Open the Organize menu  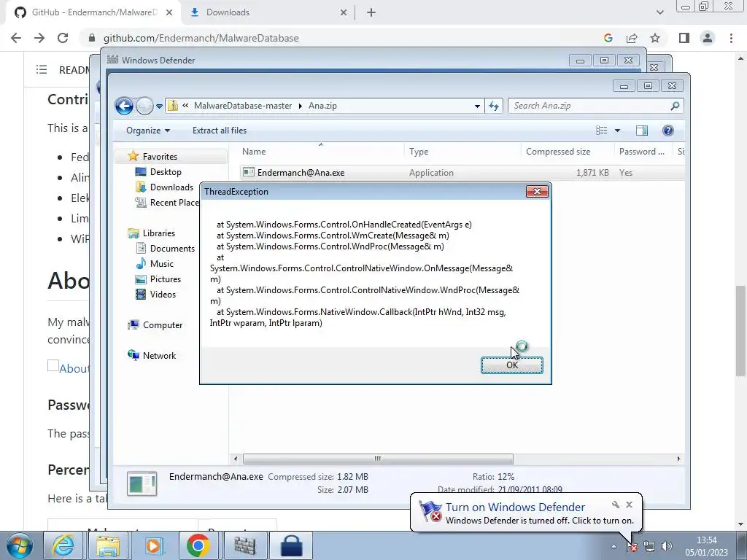147,131
